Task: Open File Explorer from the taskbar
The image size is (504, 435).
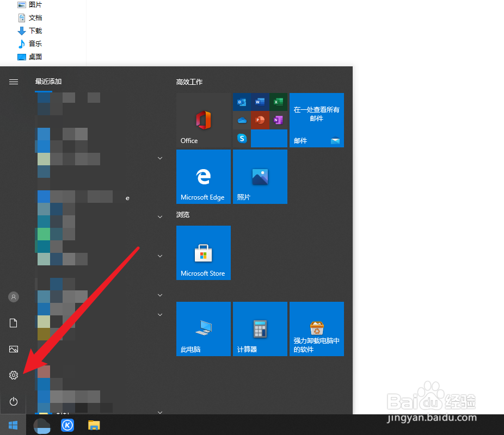Action: (94, 425)
